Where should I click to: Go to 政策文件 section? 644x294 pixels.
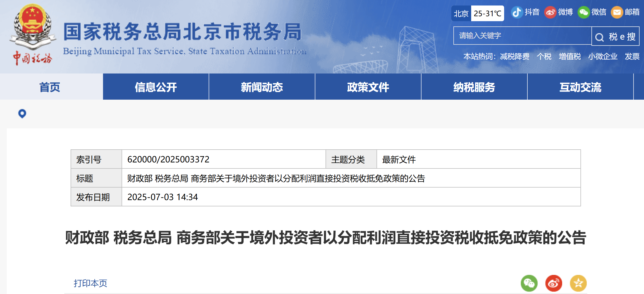coord(368,87)
